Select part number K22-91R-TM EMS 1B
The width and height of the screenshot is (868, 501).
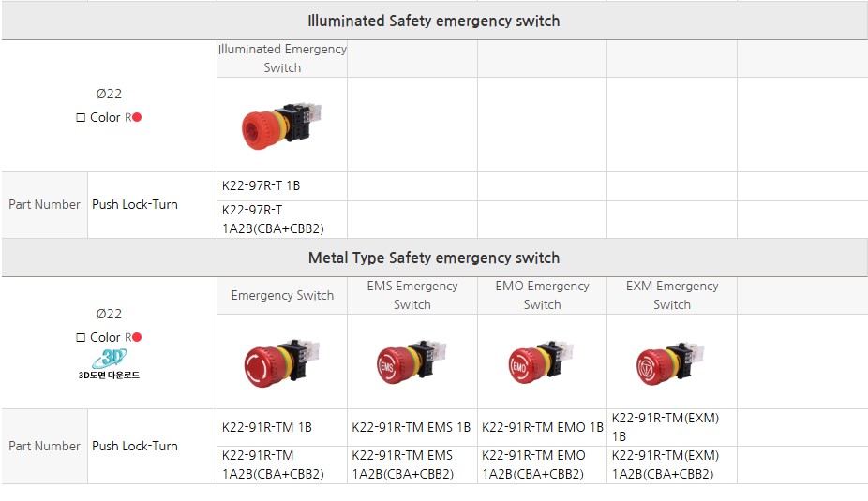pyautogui.click(x=412, y=427)
